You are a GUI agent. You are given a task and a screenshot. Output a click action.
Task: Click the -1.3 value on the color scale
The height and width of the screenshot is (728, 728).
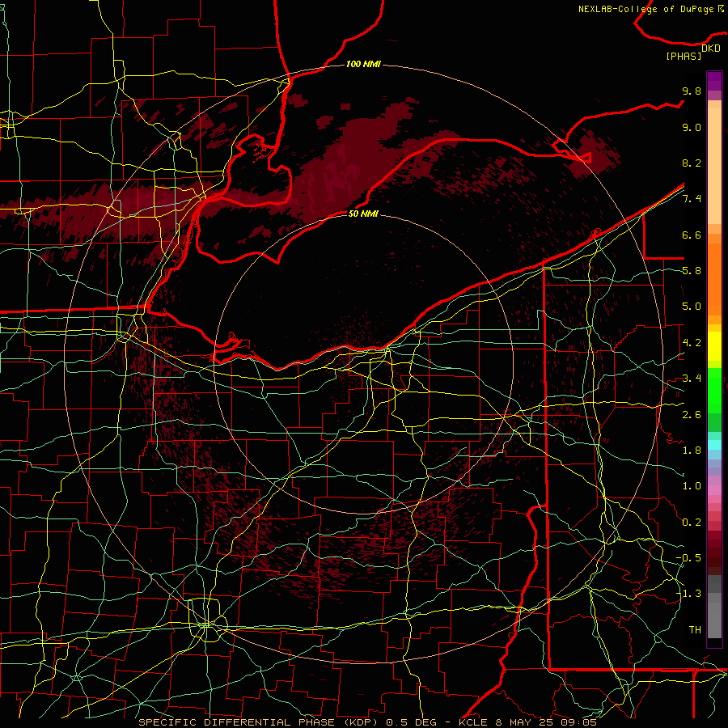(688, 594)
